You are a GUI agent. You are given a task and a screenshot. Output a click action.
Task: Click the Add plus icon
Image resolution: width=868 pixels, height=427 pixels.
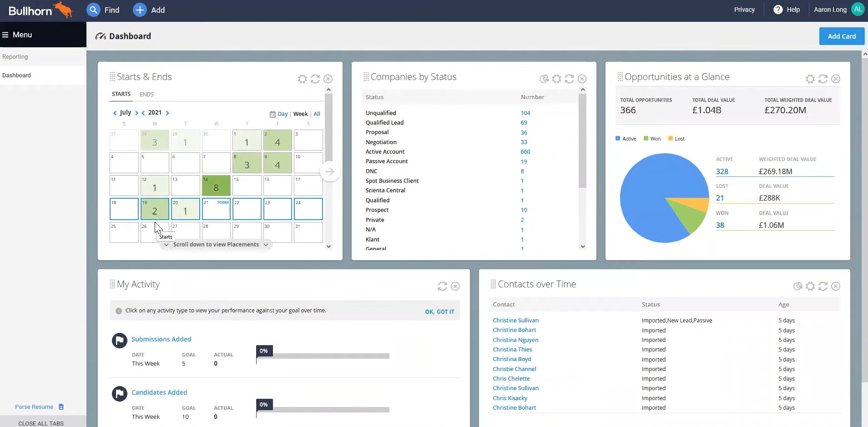coord(140,10)
